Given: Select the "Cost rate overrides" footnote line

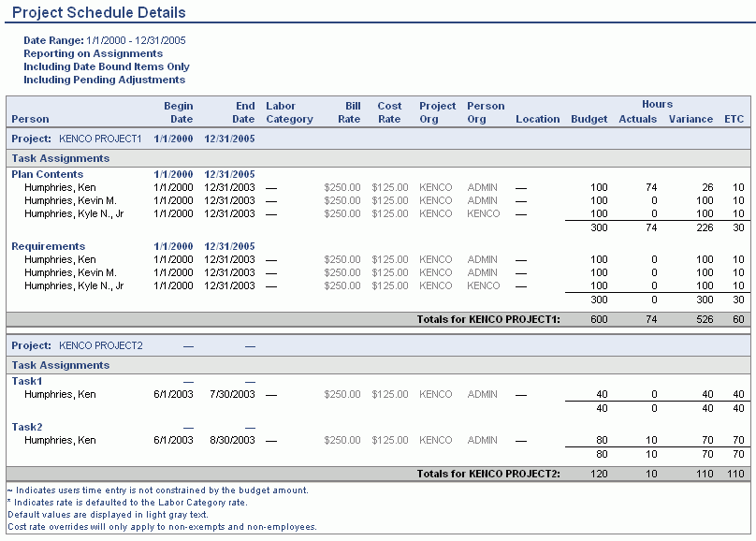Looking at the screenshot, I should click(163, 527).
